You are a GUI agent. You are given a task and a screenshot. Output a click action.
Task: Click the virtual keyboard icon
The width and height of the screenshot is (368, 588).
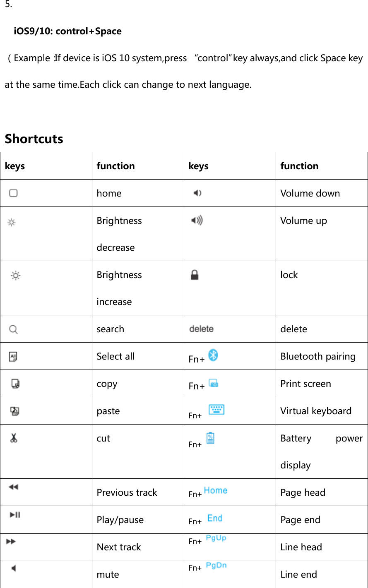point(216,410)
